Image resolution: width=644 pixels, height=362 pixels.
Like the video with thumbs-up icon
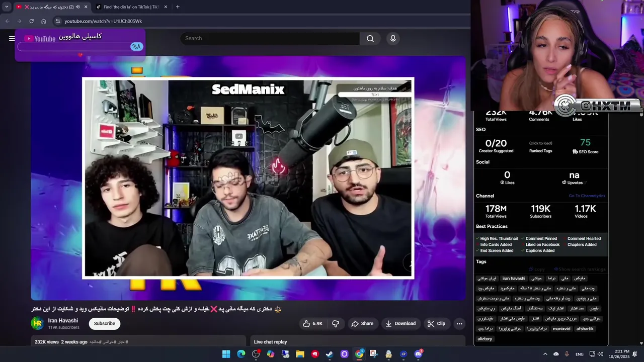(x=312, y=324)
